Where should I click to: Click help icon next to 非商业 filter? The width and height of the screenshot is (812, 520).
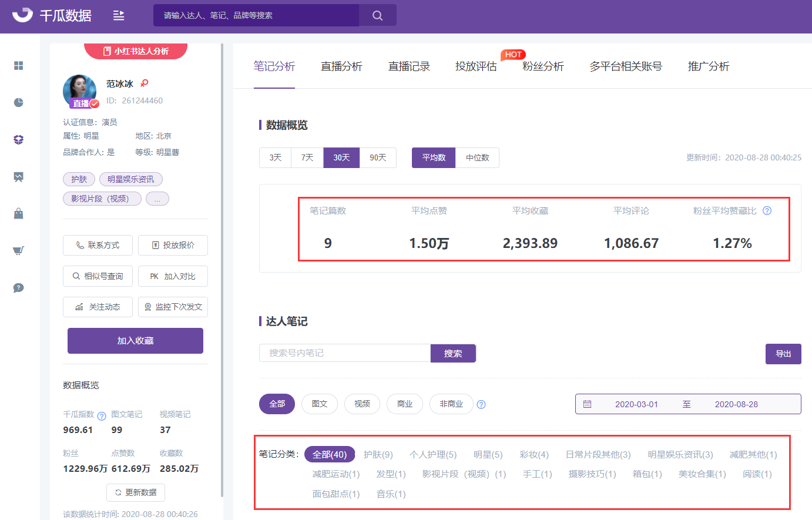[x=481, y=404]
